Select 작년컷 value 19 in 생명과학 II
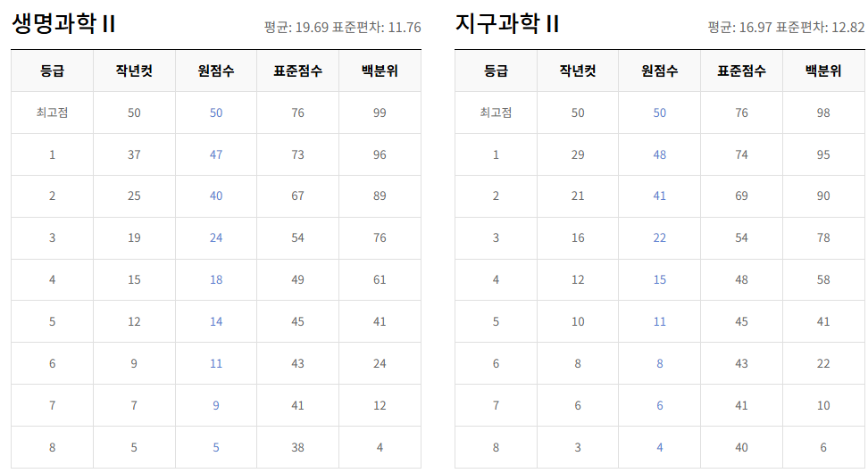This screenshot has height=473, width=868. tap(134, 238)
